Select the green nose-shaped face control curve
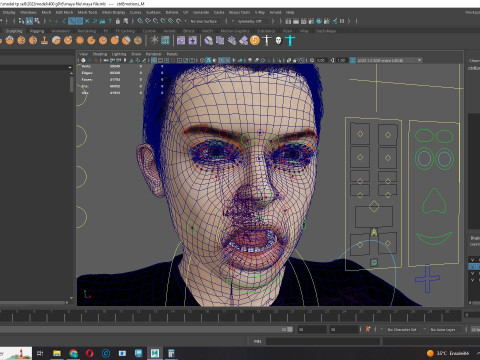 pyautogui.click(x=434, y=201)
